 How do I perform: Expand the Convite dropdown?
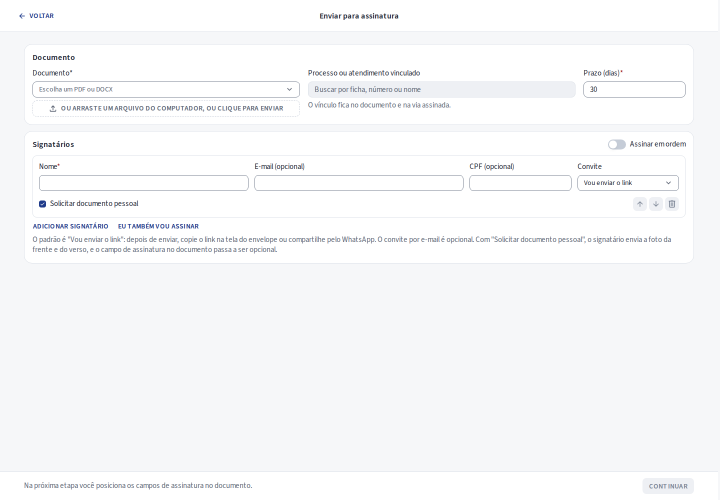[628, 183]
